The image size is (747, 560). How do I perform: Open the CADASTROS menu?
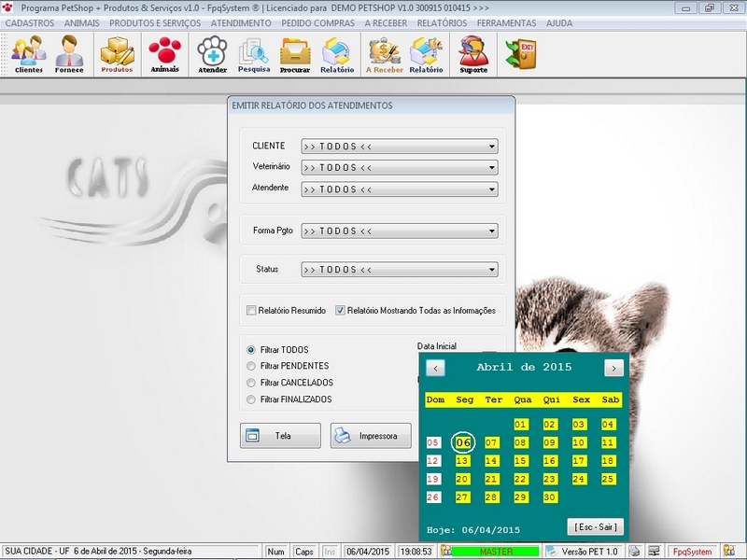click(30, 23)
